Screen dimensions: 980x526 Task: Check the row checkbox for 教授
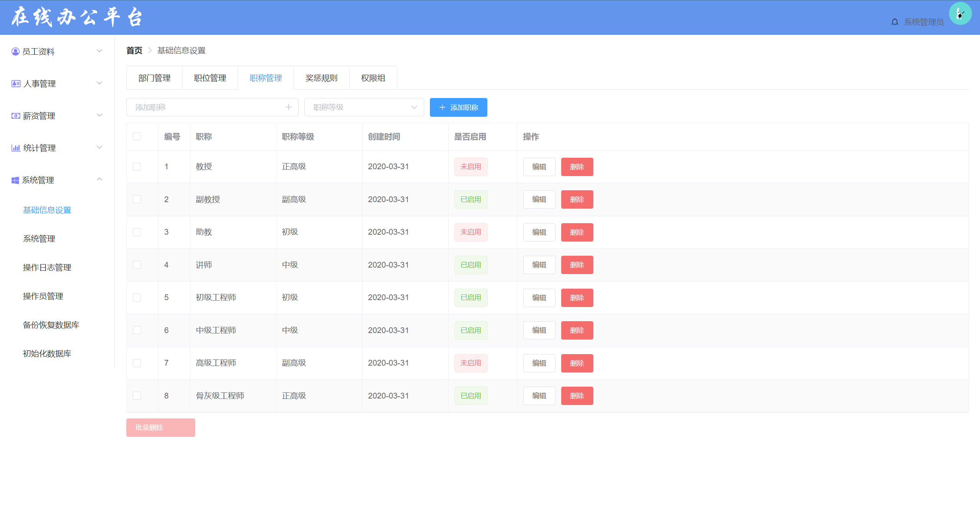click(x=137, y=167)
